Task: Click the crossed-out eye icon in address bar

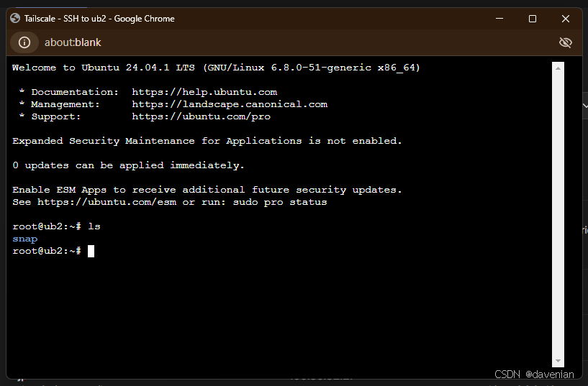Action: pos(566,42)
